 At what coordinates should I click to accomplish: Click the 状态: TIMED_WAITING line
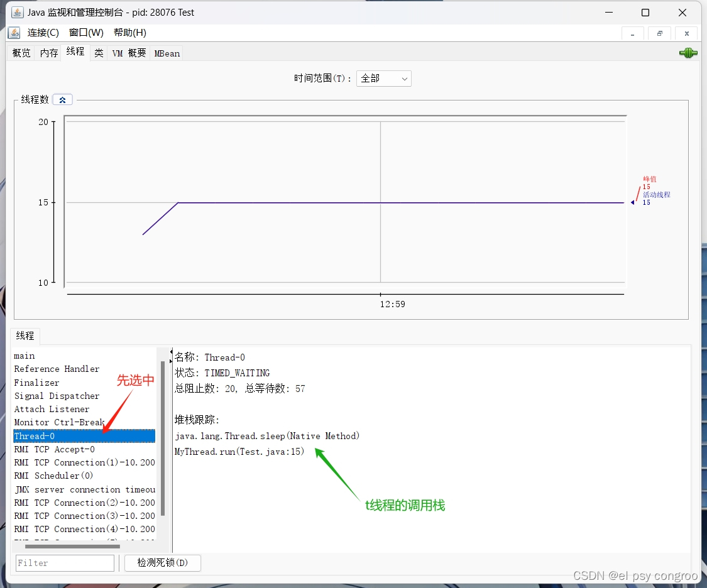[222, 373]
